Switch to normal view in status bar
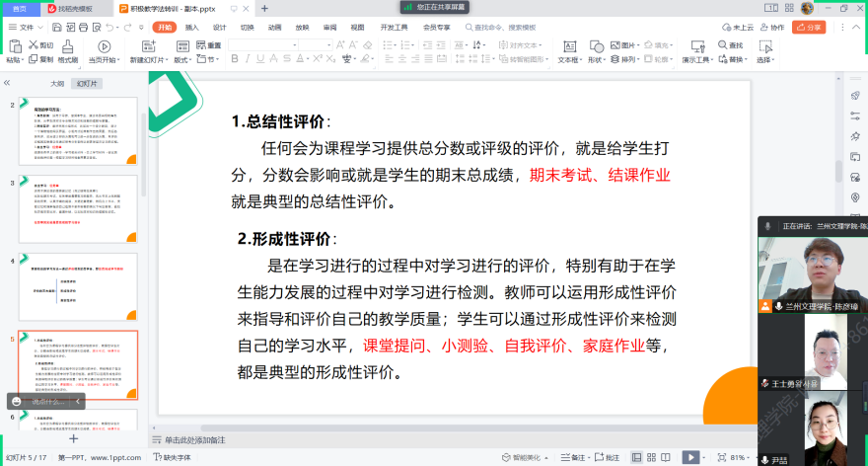This screenshot has width=868, height=466. (636, 457)
